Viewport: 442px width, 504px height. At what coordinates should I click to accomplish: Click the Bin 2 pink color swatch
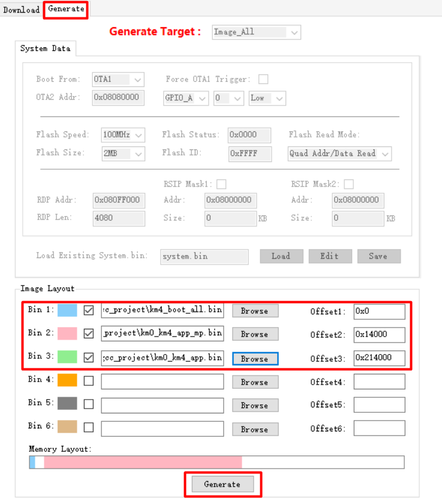click(67, 334)
